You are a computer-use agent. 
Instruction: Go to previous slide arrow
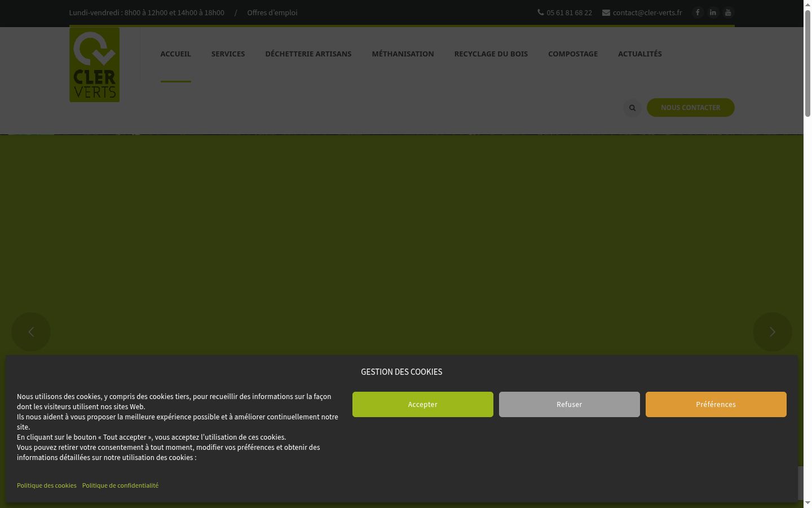click(31, 332)
